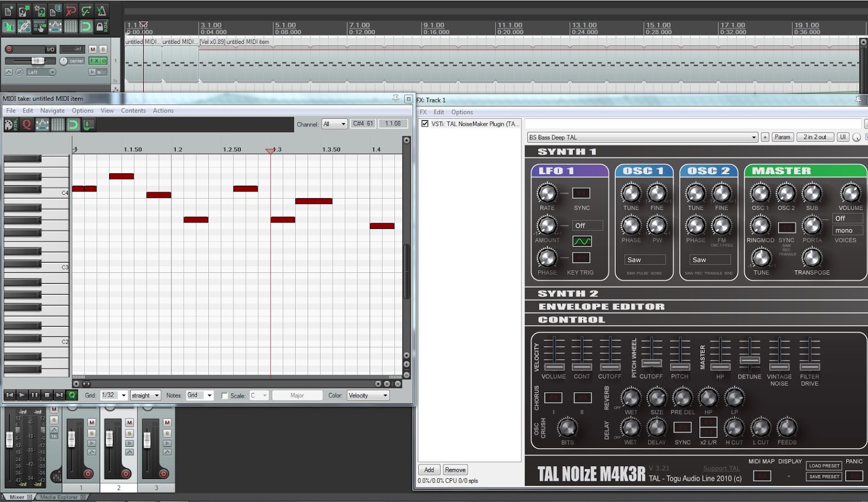The image size is (868, 502).
Task: Open the Actions menu in the MIDI editor
Action: click(163, 110)
